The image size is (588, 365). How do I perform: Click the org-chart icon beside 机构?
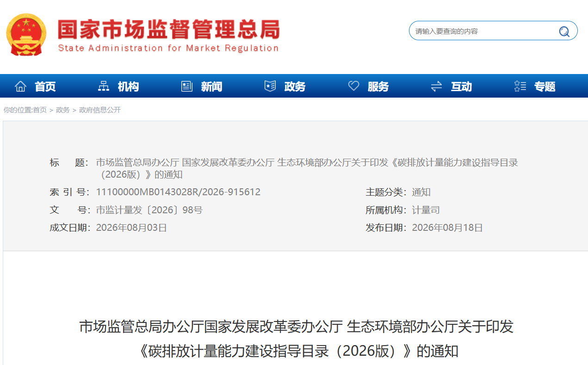click(104, 86)
